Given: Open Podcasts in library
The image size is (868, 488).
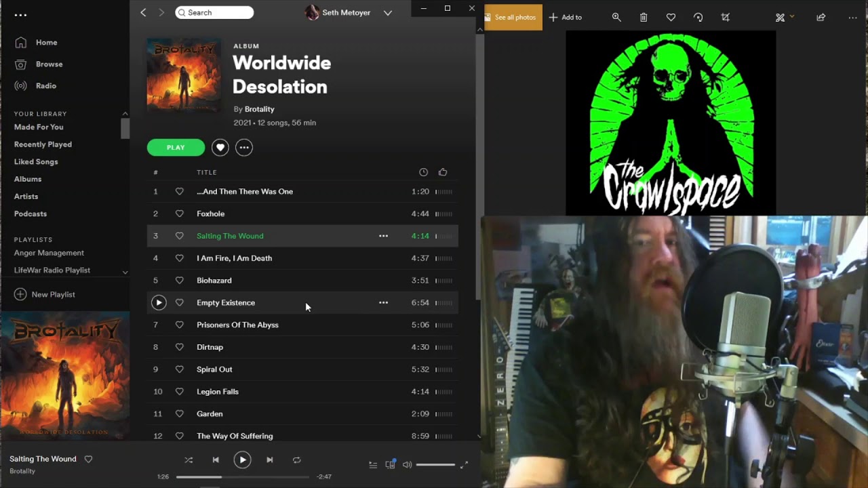Looking at the screenshot, I should tap(31, 213).
